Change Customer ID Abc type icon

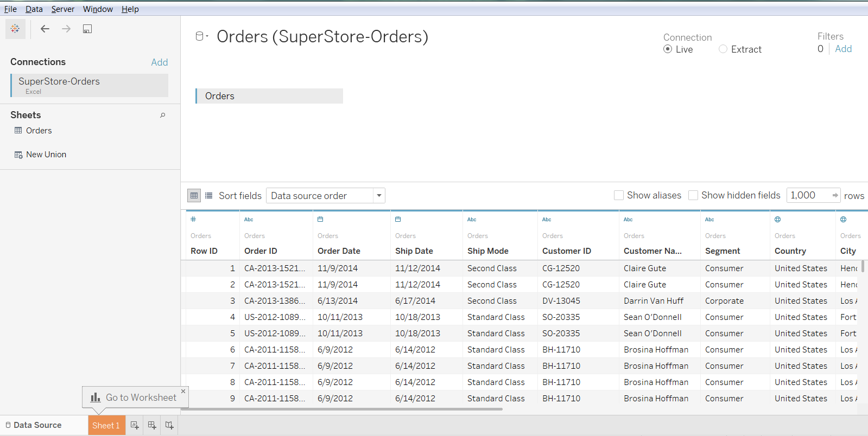547,220
